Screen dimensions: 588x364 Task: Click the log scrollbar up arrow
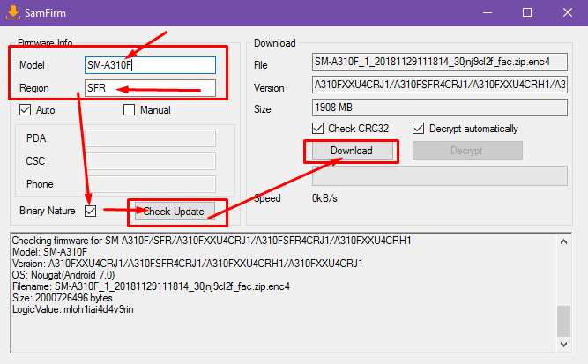click(x=563, y=241)
